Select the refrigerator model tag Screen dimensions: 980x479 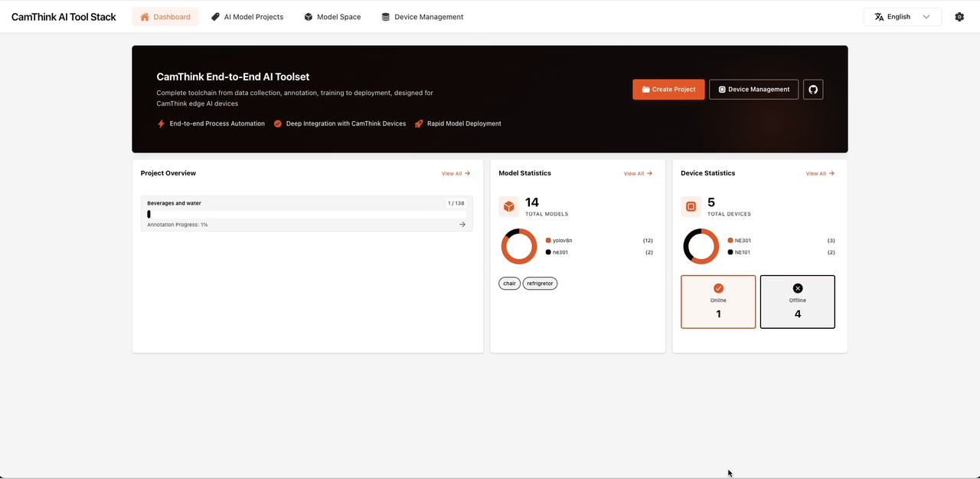(x=540, y=284)
